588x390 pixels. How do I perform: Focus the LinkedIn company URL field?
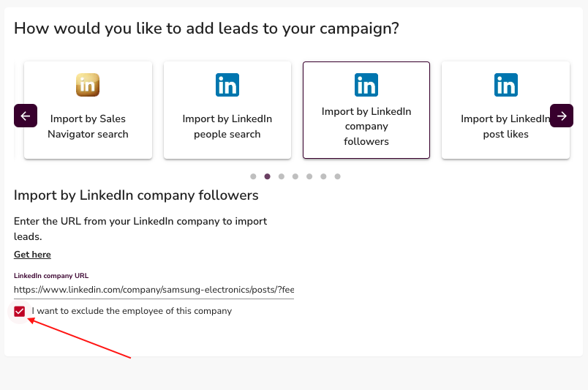tap(154, 290)
